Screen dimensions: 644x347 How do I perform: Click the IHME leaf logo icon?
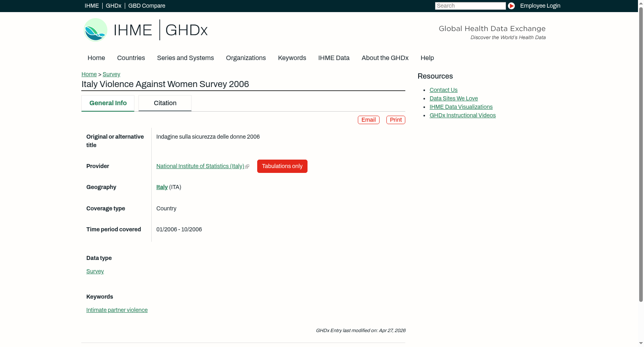(x=95, y=30)
